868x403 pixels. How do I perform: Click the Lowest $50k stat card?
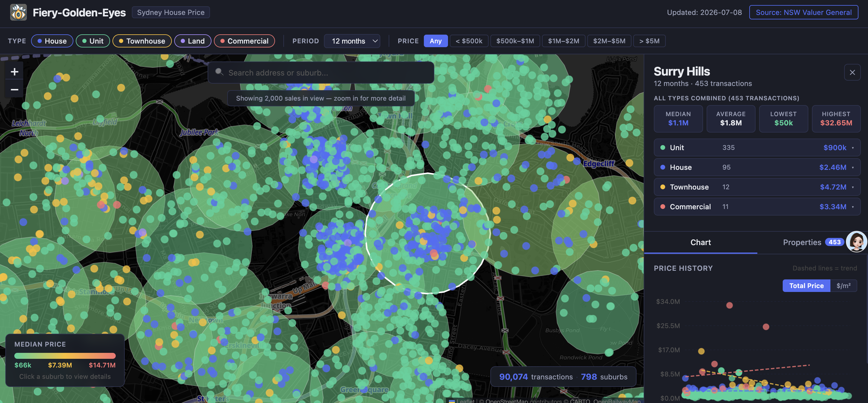click(x=783, y=119)
